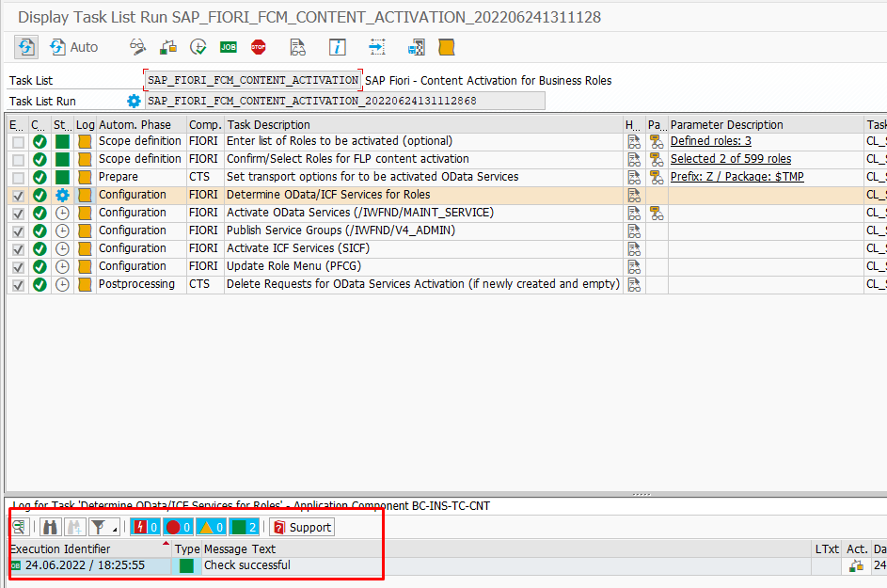
Task: Open log icon for 'Enter list of Roles' row
Action: coord(85,141)
